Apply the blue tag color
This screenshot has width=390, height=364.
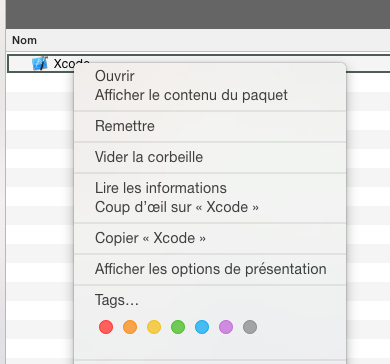[202, 327]
